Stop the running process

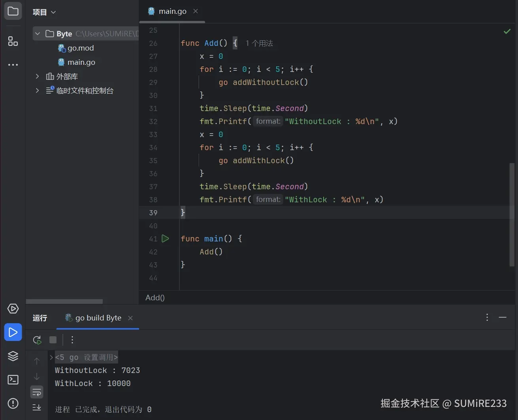pyautogui.click(x=53, y=340)
